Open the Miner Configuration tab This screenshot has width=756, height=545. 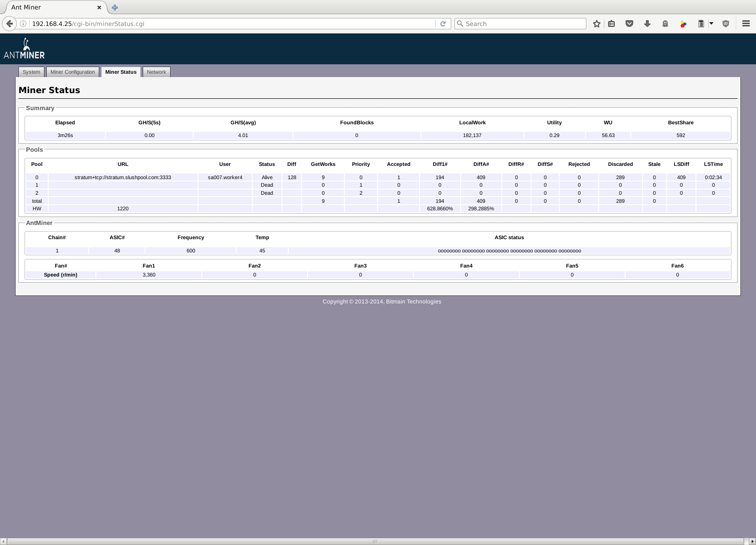coord(73,72)
